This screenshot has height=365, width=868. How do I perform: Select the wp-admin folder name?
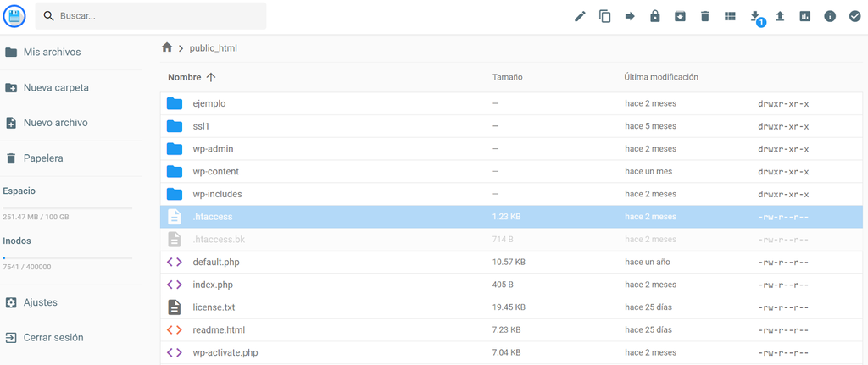[213, 149]
